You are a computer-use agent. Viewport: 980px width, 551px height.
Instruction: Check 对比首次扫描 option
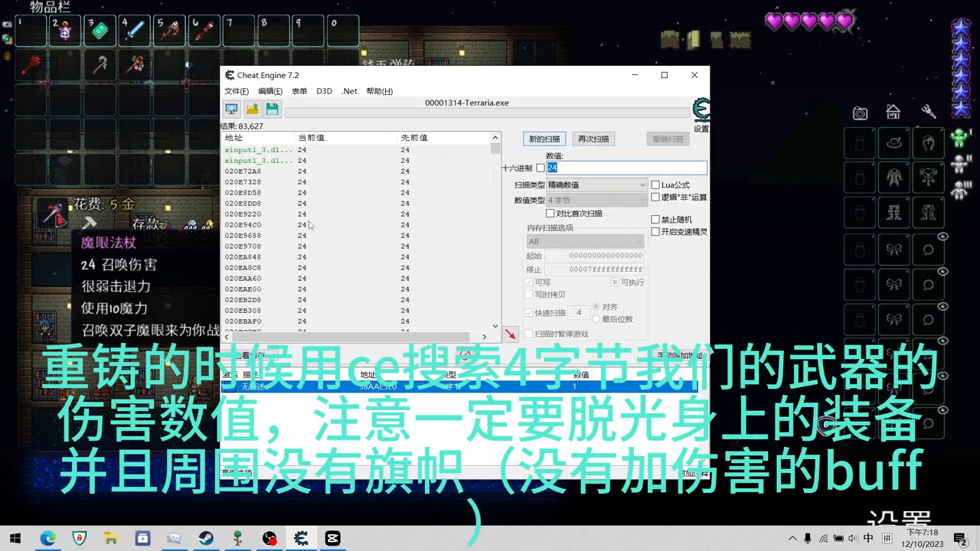550,214
